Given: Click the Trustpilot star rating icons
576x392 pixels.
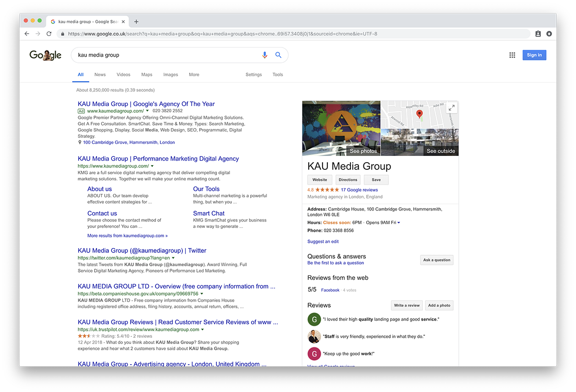Looking at the screenshot, I should coord(89,336).
